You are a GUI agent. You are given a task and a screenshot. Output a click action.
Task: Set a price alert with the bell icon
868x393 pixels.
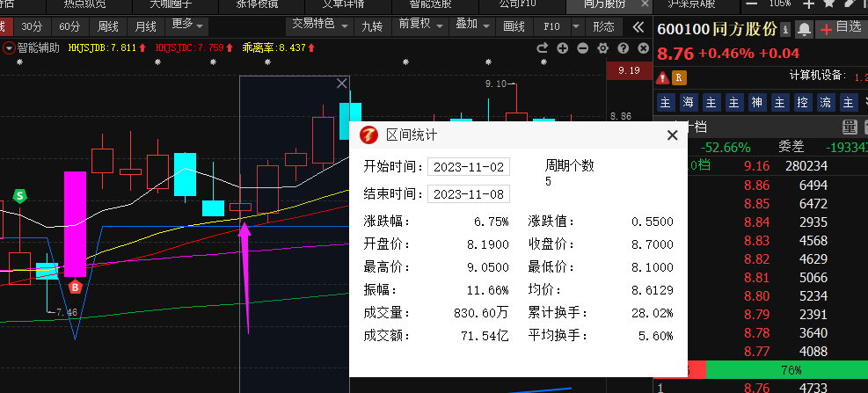[x=805, y=29]
